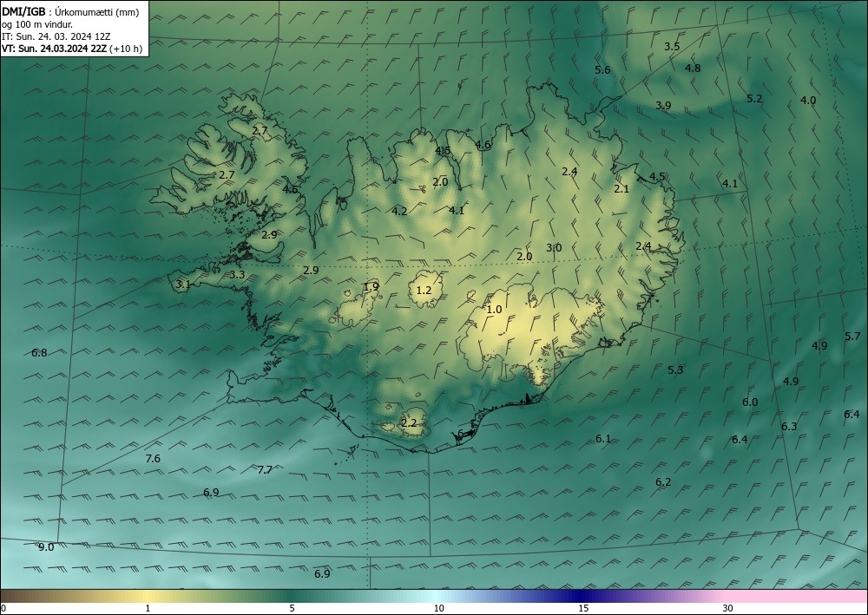The image size is (868, 615).
Task: Click the '15' label on the colour scale
Action: tap(583, 608)
